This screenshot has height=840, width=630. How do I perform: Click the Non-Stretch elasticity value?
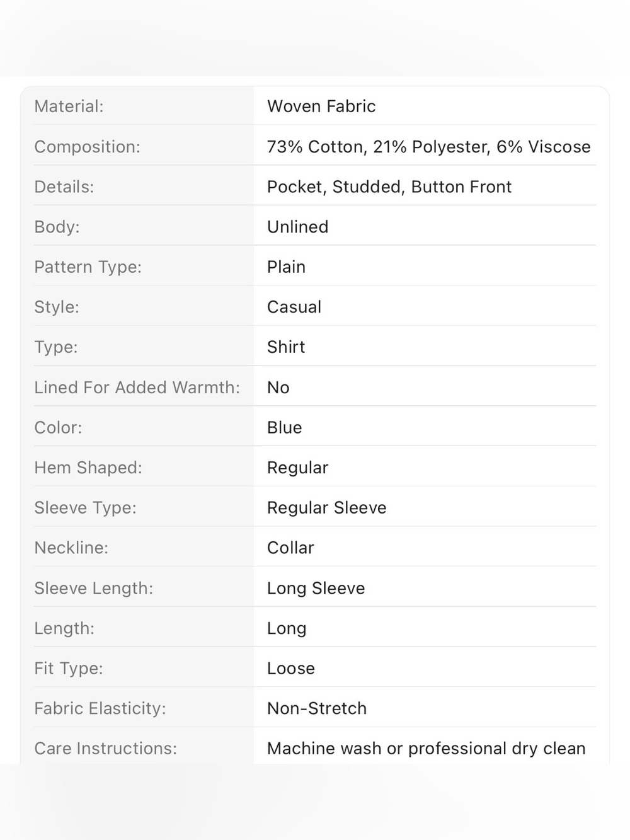[316, 709]
